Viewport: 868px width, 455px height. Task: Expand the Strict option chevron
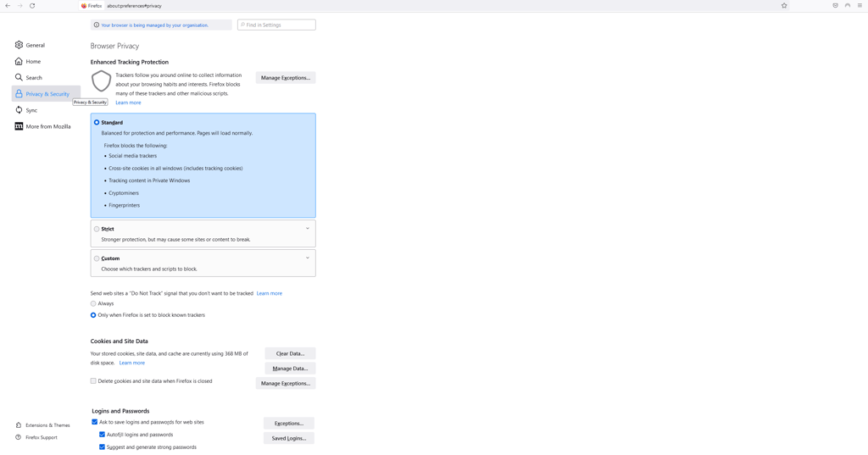coord(308,229)
